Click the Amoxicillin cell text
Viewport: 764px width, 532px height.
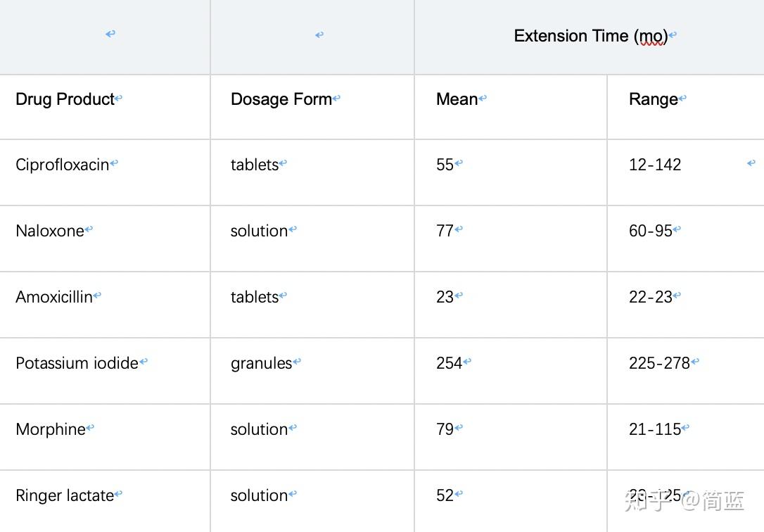tap(54, 297)
